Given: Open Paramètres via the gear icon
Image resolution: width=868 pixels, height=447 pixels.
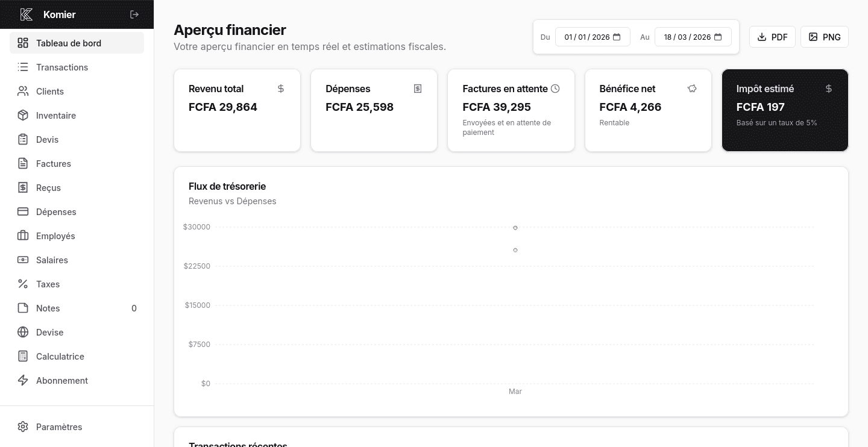Looking at the screenshot, I should (23, 427).
